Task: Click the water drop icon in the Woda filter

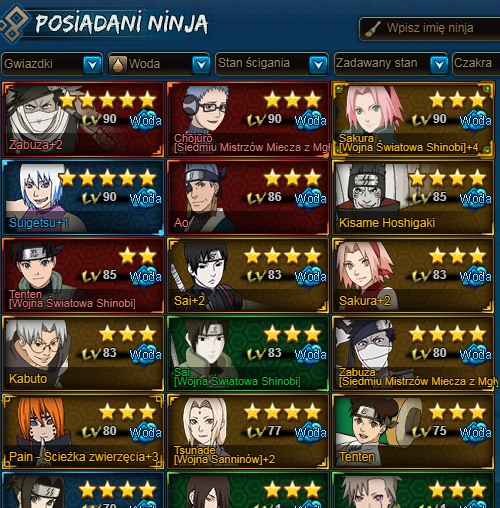Action: (118, 64)
